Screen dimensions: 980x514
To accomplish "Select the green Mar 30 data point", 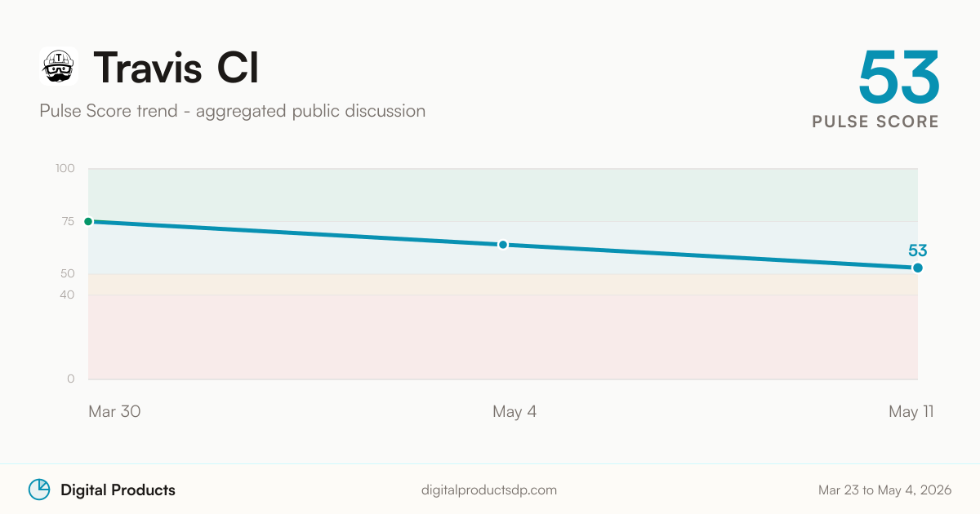I will pyautogui.click(x=88, y=221).
